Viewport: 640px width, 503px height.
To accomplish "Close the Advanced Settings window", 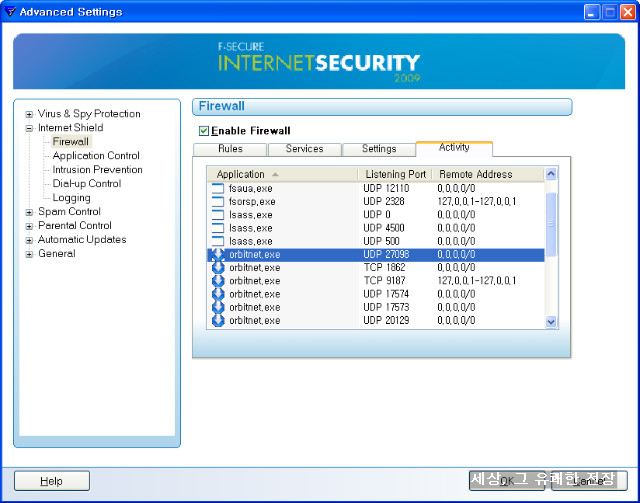I will point(628,12).
